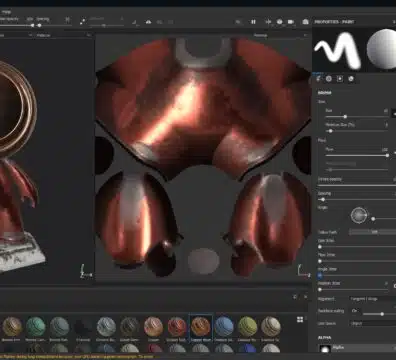Open the Alignment dropdown in brush properties
The image size is (396, 360).
tap(373, 299)
